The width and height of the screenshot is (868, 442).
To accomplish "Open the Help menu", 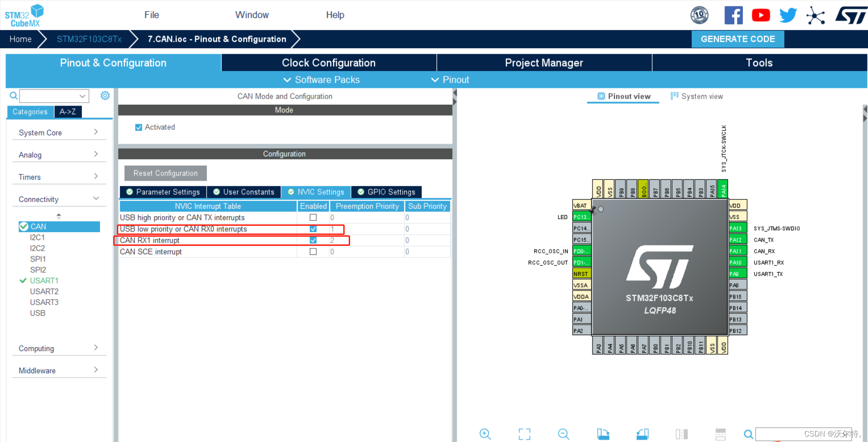I will point(335,15).
